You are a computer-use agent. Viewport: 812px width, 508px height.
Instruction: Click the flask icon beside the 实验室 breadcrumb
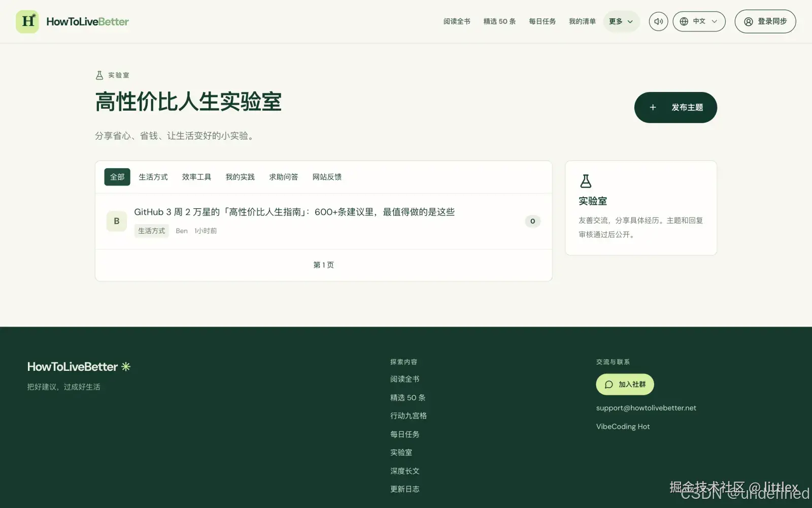coord(99,75)
